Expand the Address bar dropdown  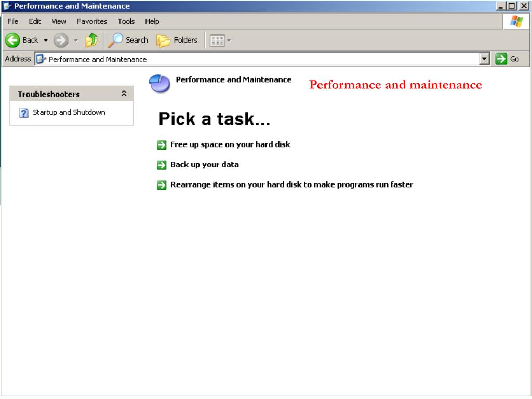485,59
